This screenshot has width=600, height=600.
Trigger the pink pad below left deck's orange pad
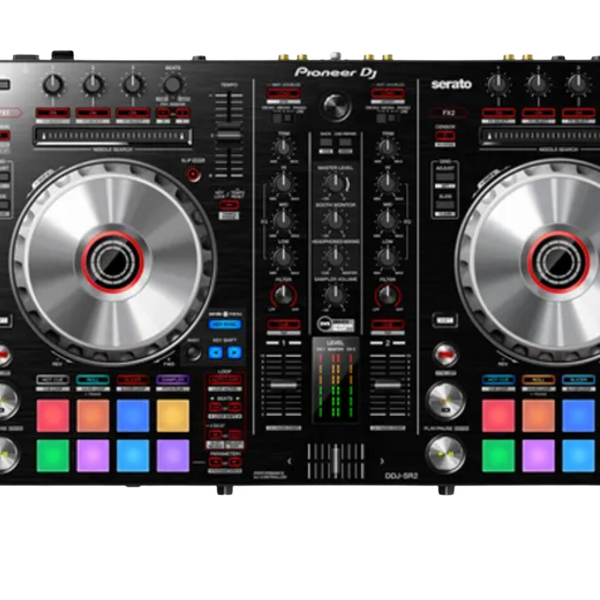click(x=93, y=456)
